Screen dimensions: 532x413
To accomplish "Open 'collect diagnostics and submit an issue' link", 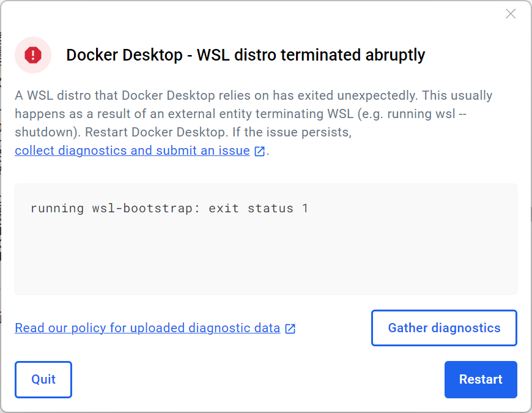I will tap(132, 151).
